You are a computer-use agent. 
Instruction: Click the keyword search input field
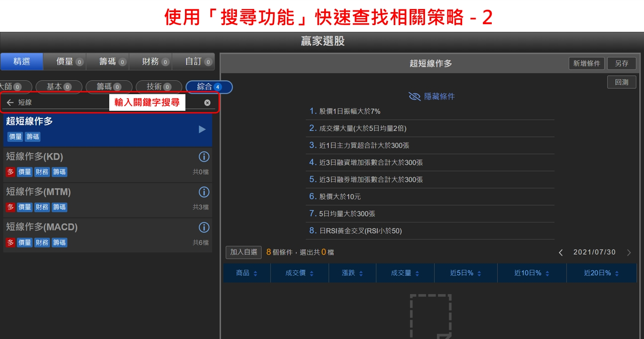click(x=63, y=103)
